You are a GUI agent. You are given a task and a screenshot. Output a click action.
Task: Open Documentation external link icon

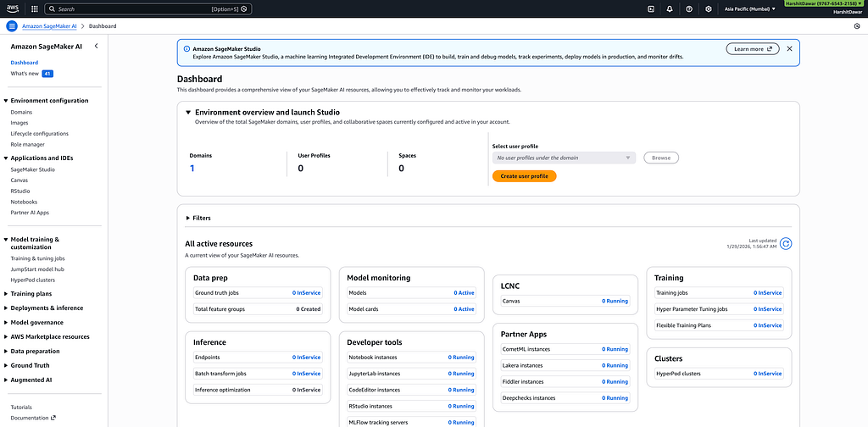click(x=53, y=419)
